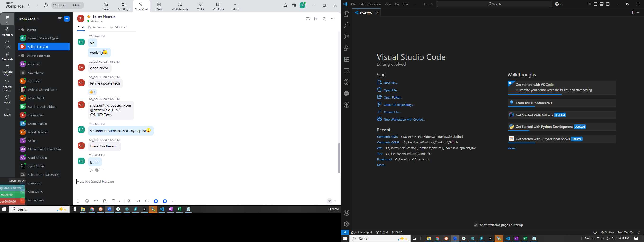Add reaction to the "got it" message
The width and height of the screenshot is (644, 242).
[x=97, y=170]
